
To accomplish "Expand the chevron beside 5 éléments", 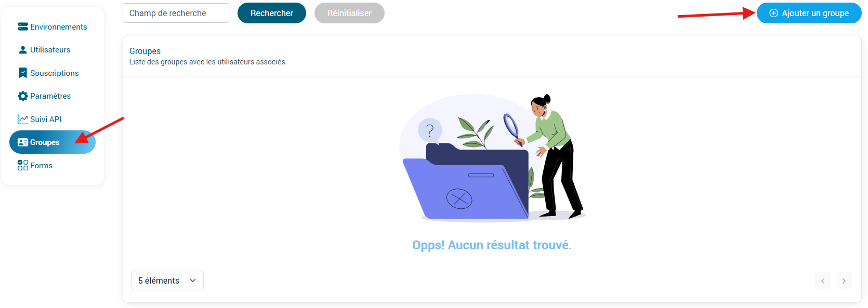I will point(193,280).
